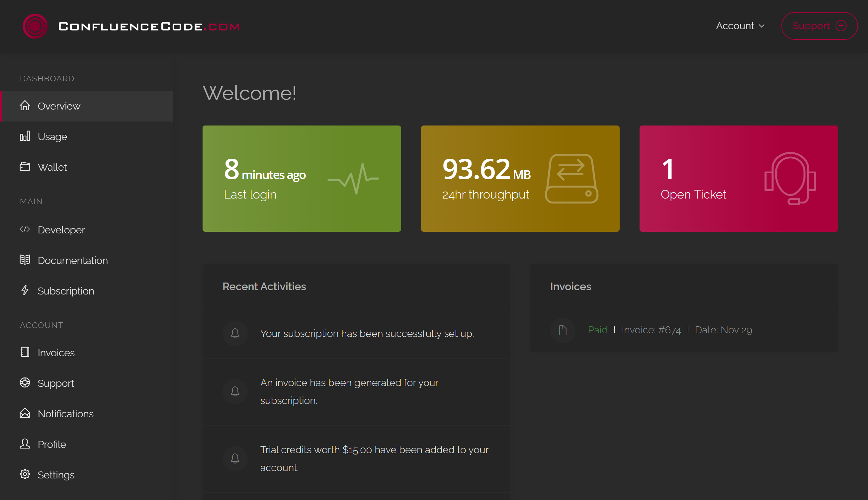868x500 pixels.
Task: Click the Wallet icon in sidebar
Action: pos(25,167)
